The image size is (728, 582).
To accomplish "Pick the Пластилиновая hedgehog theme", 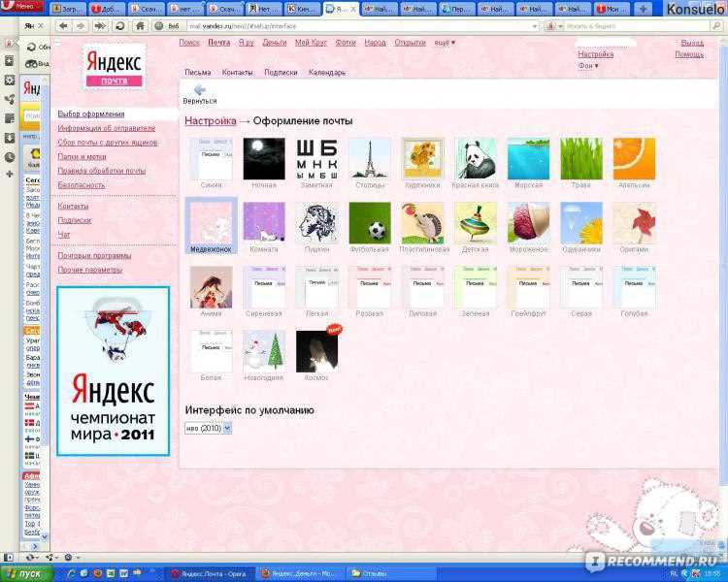I will tap(422, 223).
